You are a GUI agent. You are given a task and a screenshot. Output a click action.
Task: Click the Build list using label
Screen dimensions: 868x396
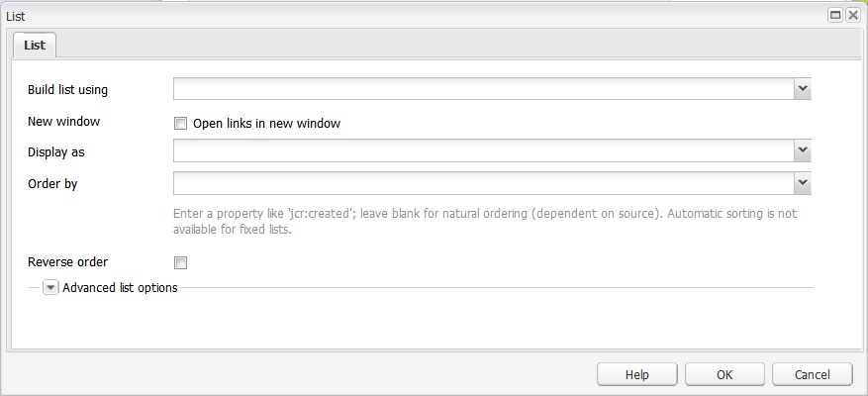[67, 90]
